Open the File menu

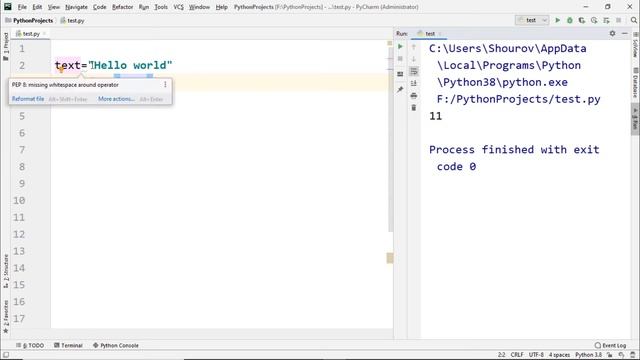(22, 7)
